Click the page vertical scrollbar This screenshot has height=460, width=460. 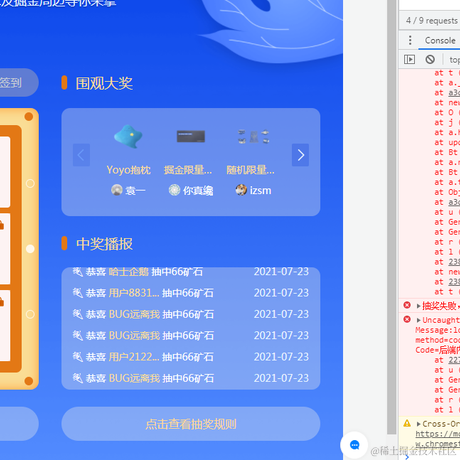pos(392,217)
